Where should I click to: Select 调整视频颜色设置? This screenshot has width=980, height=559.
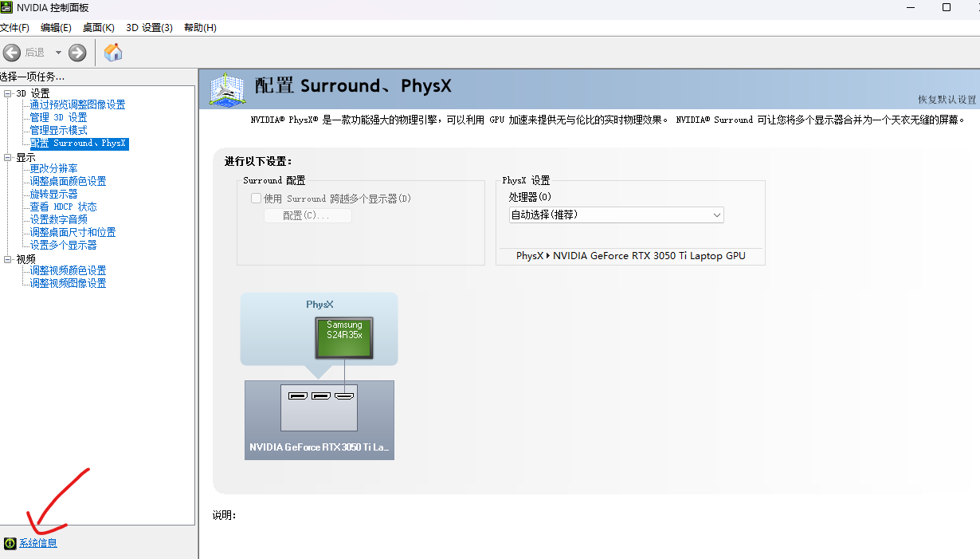pos(68,270)
